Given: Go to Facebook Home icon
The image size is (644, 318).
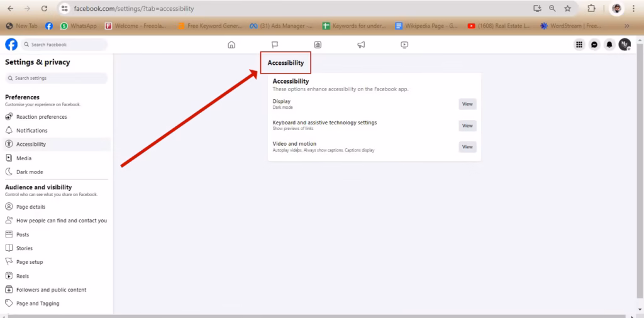Looking at the screenshot, I should (231, 45).
